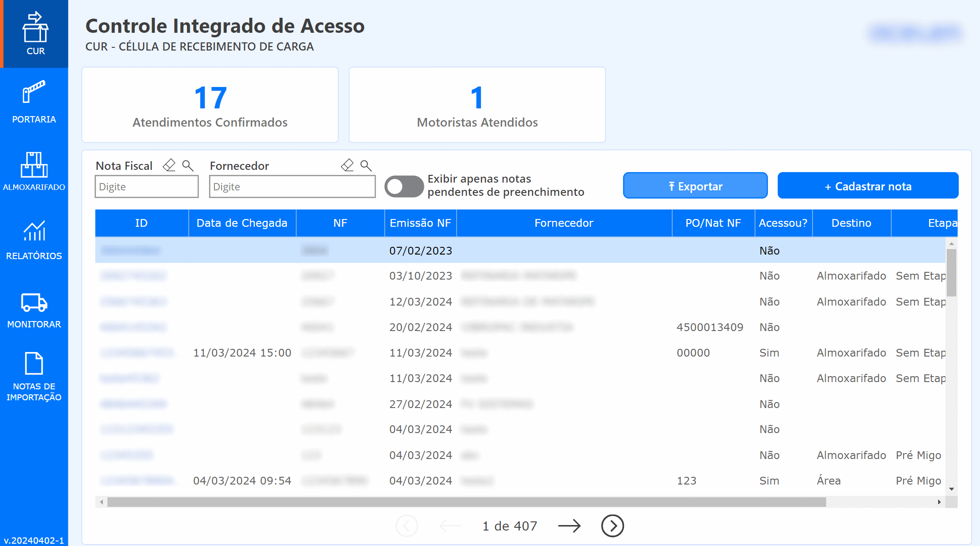Click the Fornecedor Digite input field

pyautogui.click(x=292, y=186)
